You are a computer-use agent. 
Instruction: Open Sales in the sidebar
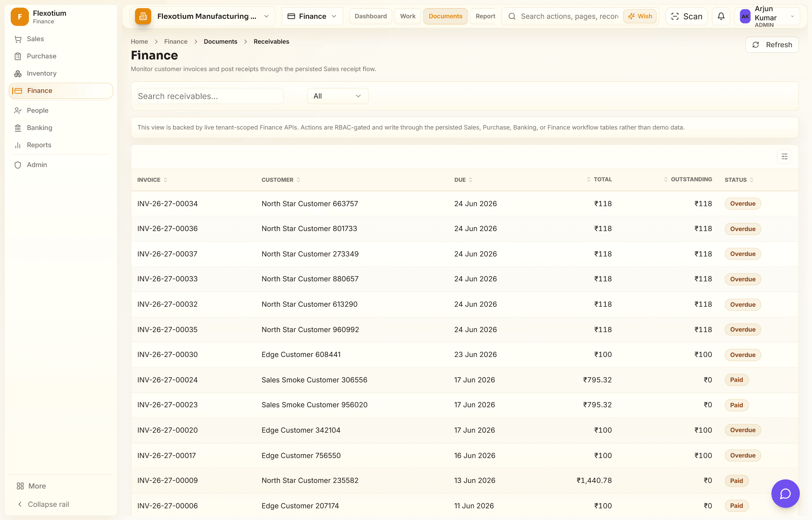[61, 39]
